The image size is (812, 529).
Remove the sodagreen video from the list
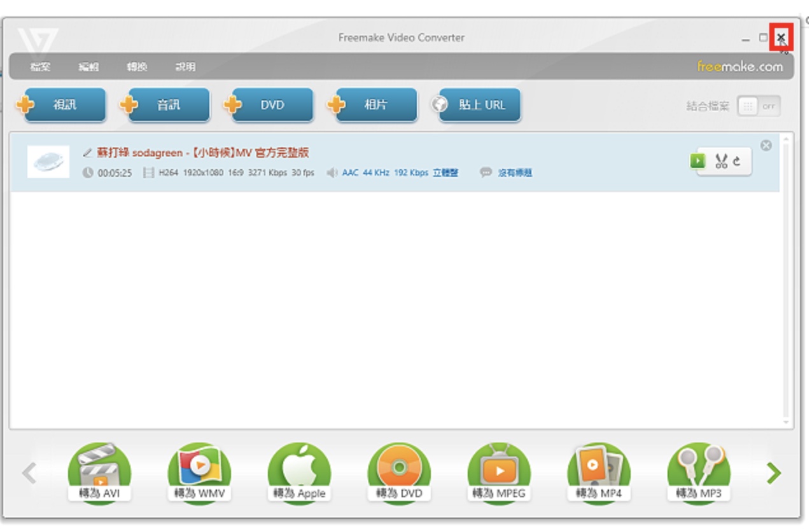(766, 146)
